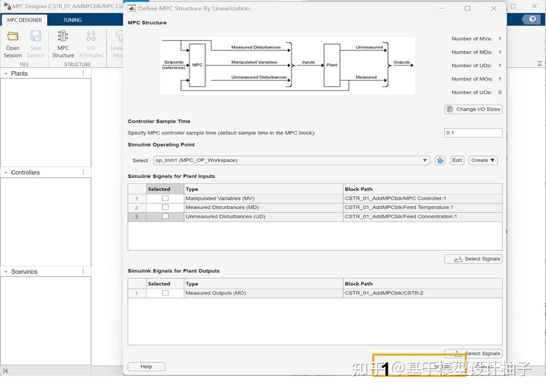The width and height of the screenshot is (546, 392).
Task: Open the Create operating point dropdown
Action: click(x=483, y=160)
